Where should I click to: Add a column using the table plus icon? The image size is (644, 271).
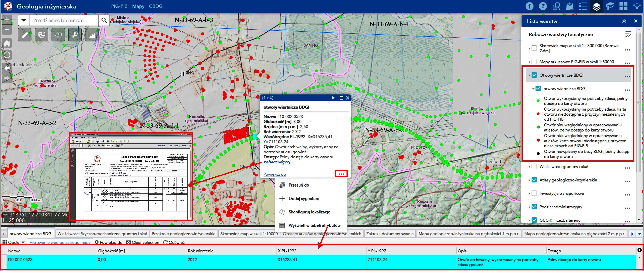pyautogui.click(x=639, y=250)
